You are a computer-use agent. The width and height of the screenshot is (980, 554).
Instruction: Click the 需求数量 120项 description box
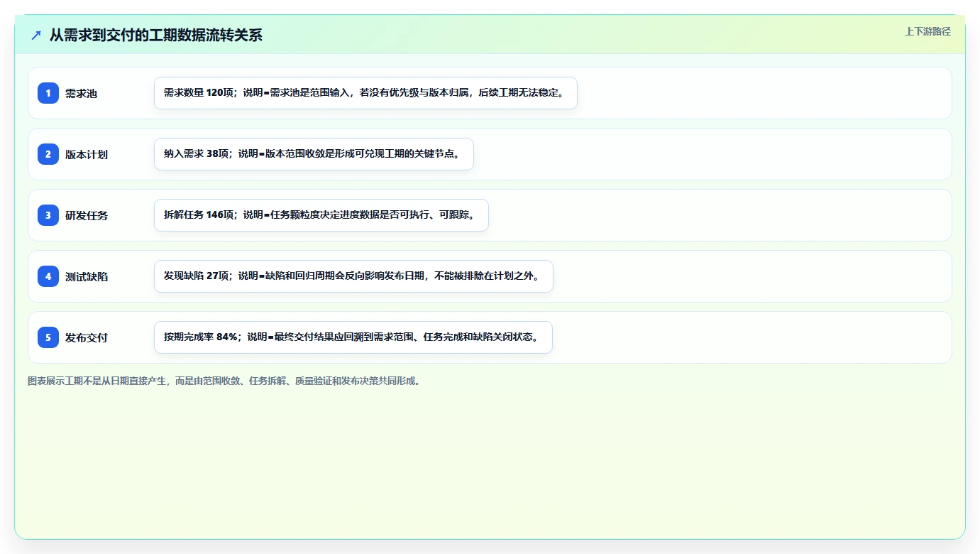(x=365, y=93)
